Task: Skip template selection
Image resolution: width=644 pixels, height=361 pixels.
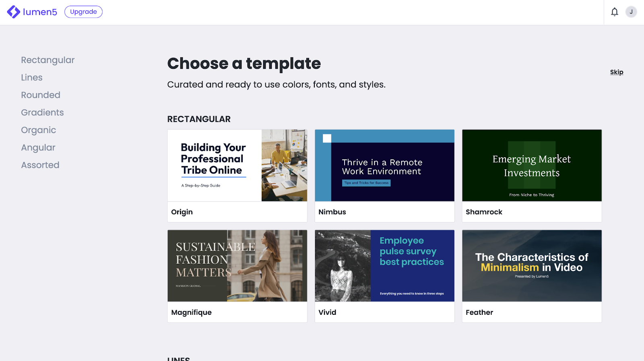Action: (616, 72)
